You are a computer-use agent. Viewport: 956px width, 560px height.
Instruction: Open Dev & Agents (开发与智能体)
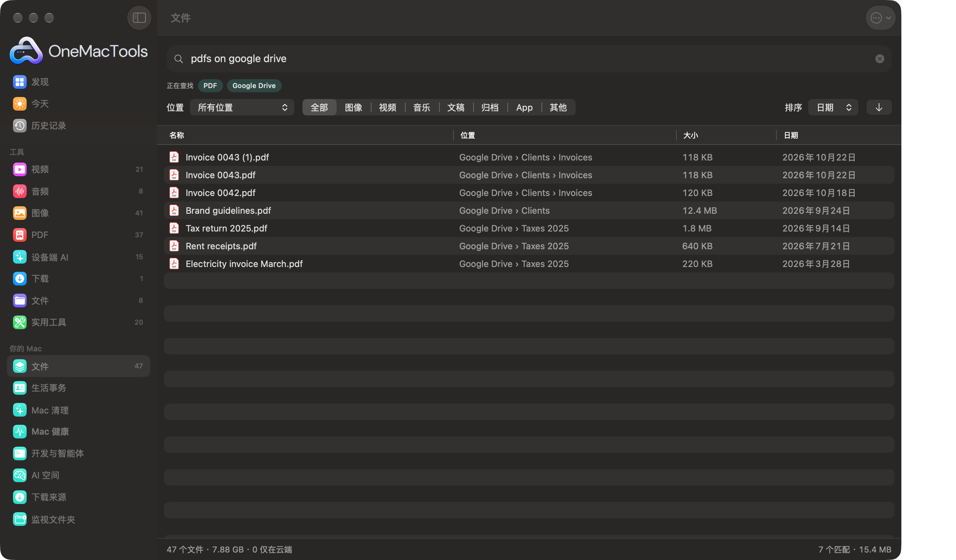coord(78,453)
